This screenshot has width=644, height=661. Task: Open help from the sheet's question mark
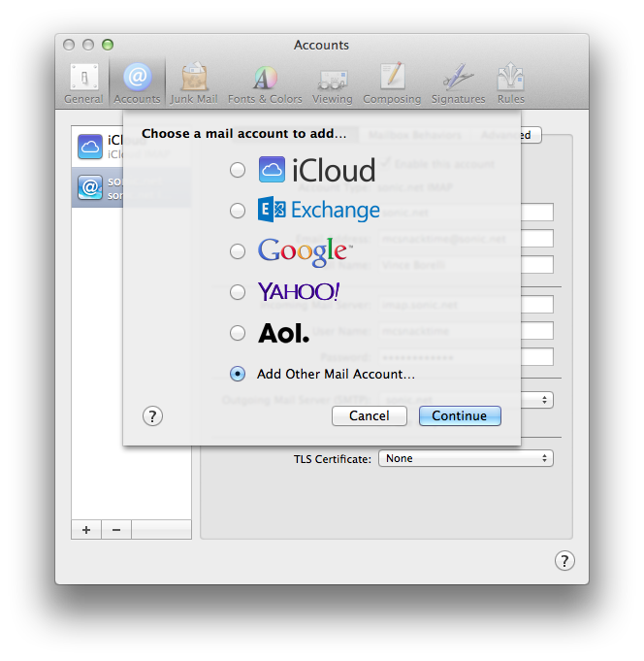point(152,416)
